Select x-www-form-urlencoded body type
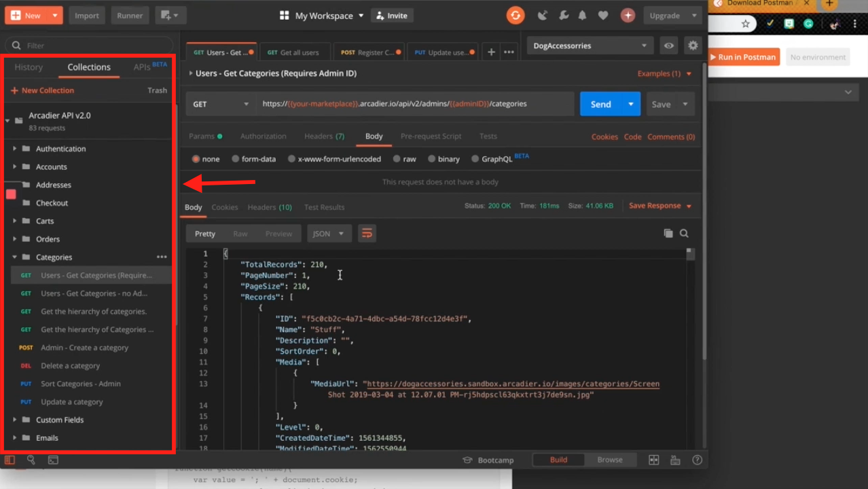The height and width of the screenshot is (489, 868). 334,159
